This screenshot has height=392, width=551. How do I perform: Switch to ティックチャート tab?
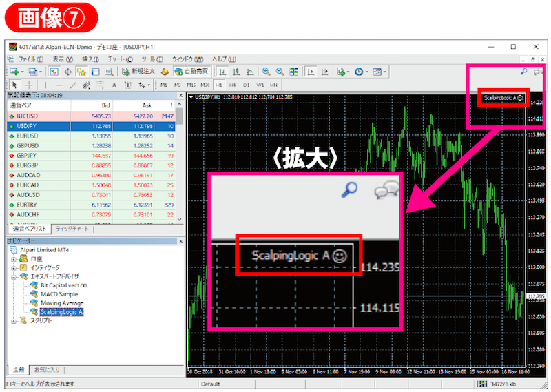click(x=72, y=229)
